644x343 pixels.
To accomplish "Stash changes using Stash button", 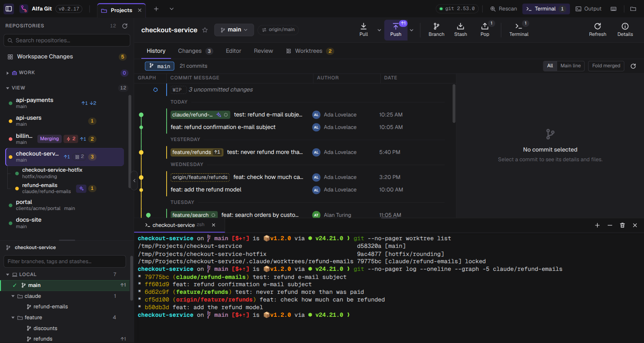I will (460, 30).
